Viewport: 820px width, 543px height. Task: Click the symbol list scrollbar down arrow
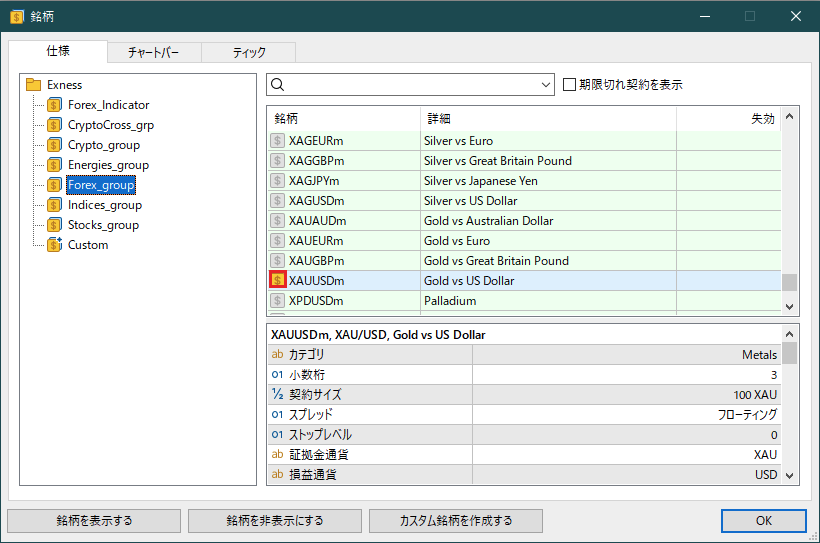click(x=790, y=308)
